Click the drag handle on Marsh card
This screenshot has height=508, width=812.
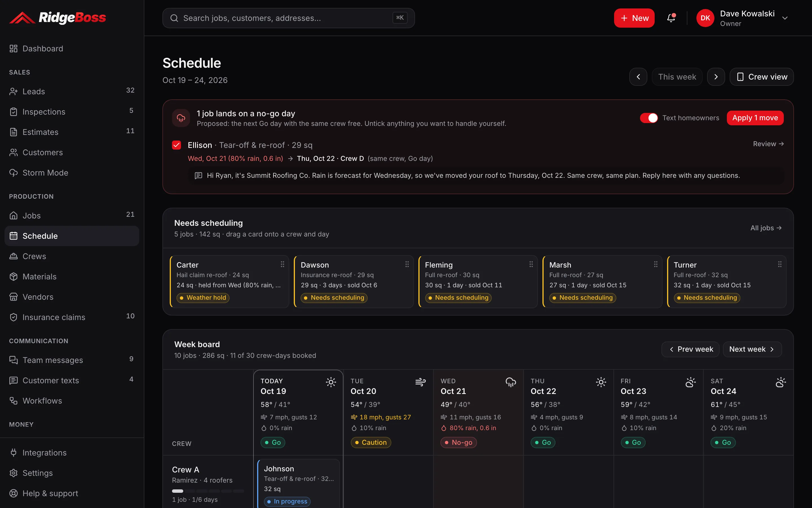(656, 264)
